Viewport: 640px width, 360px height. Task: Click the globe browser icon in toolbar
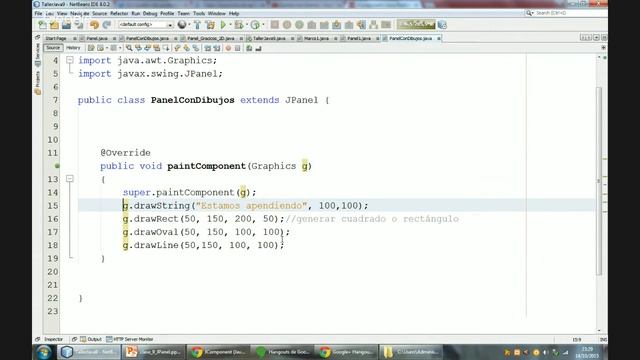[182, 25]
